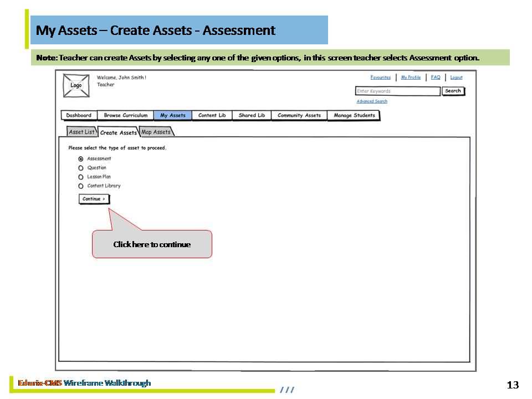The width and height of the screenshot is (532, 399).
Task: Open the Content Lib tab
Action: pyautogui.click(x=212, y=115)
